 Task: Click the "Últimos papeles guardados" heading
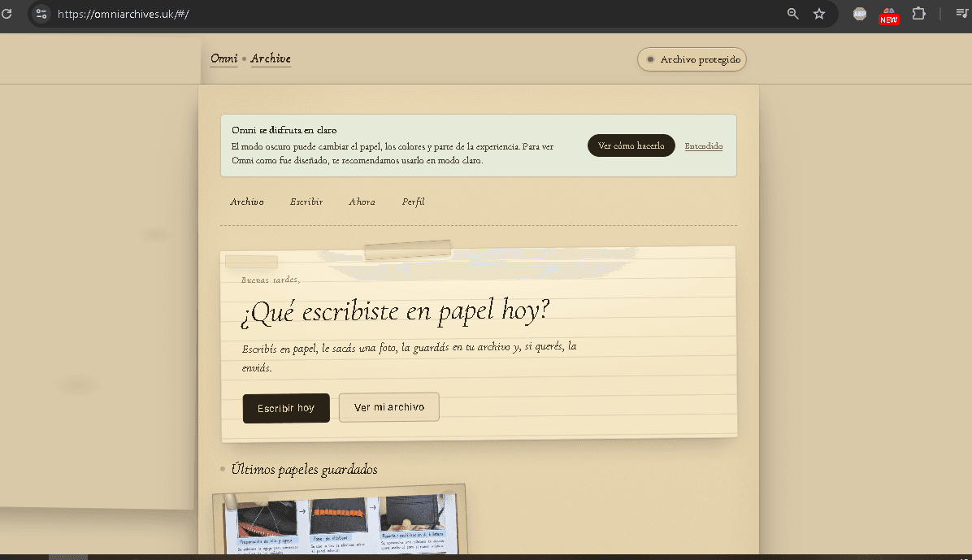click(x=305, y=470)
